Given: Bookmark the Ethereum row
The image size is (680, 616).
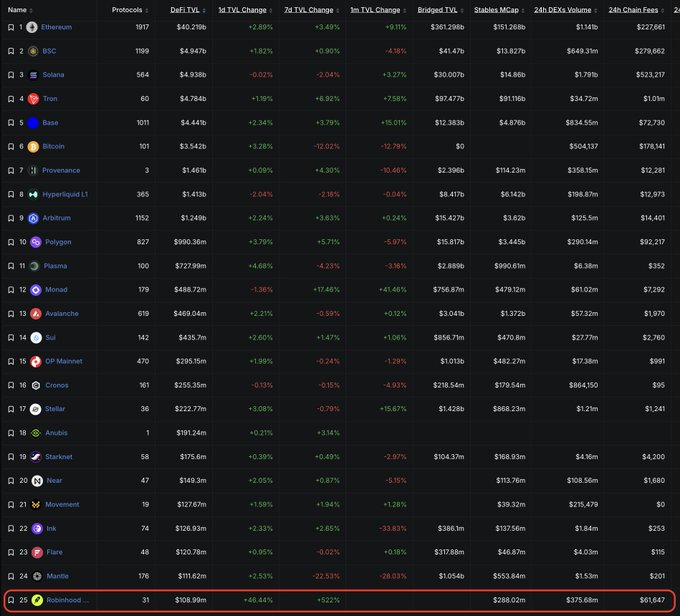Looking at the screenshot, I should tap(11, 27).
